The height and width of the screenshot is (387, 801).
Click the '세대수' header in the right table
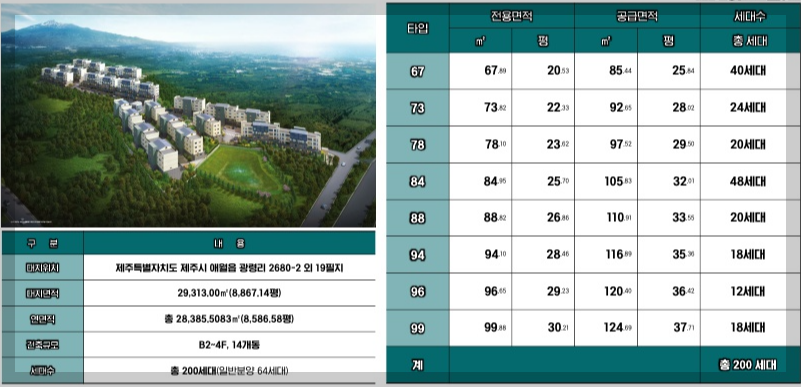tap(750, 16)
